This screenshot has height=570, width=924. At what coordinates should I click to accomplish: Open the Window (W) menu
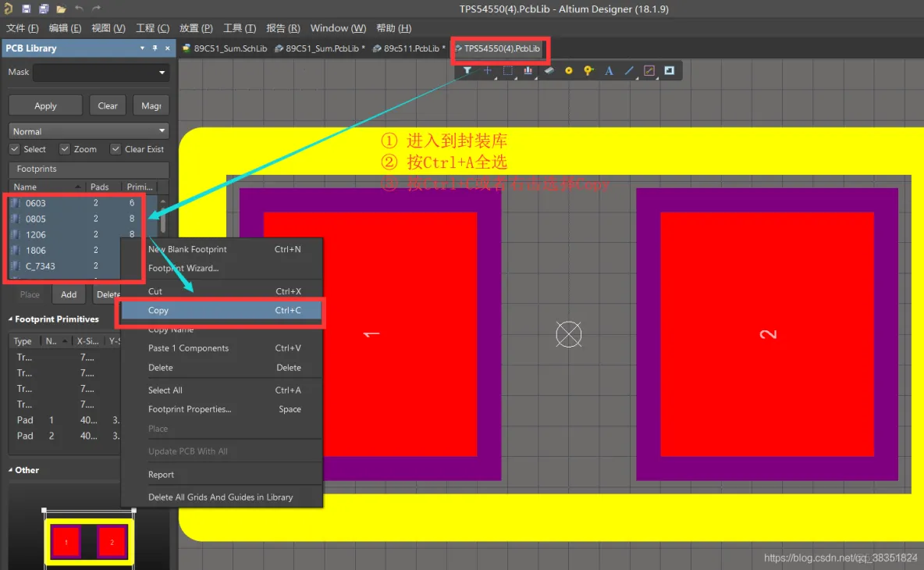click(338, 28)
